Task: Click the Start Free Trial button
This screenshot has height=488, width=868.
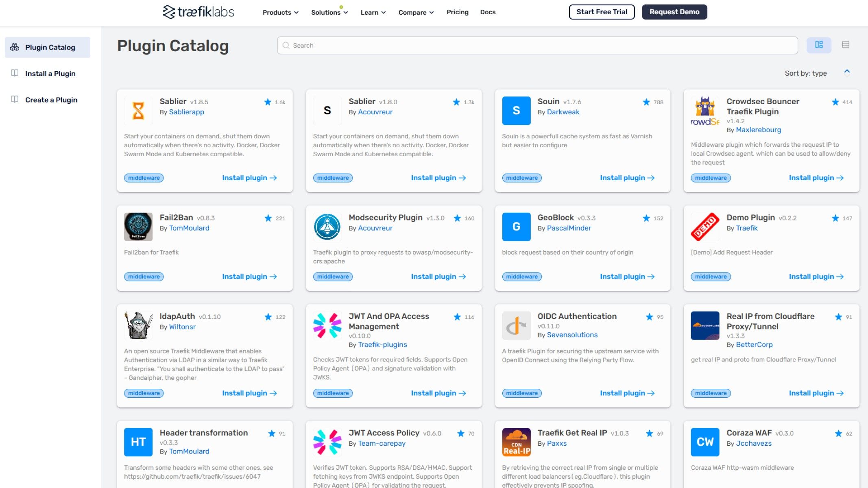Action: click(x=602, y=12)
